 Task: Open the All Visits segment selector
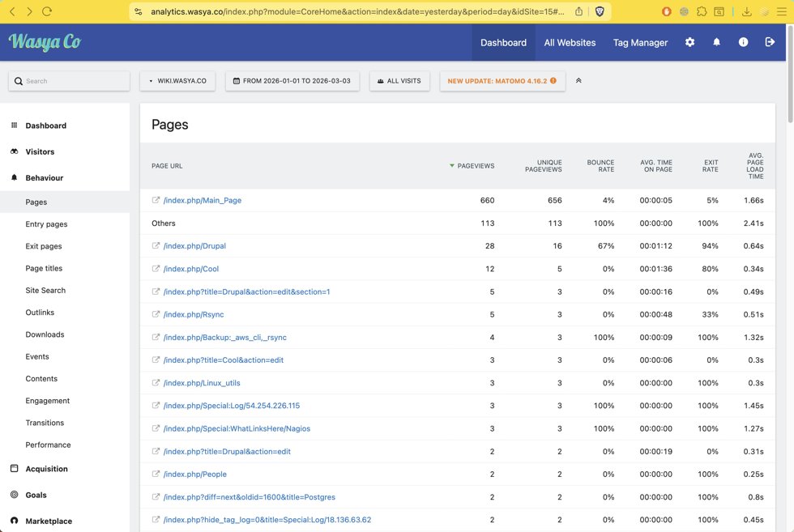(399, 81)
